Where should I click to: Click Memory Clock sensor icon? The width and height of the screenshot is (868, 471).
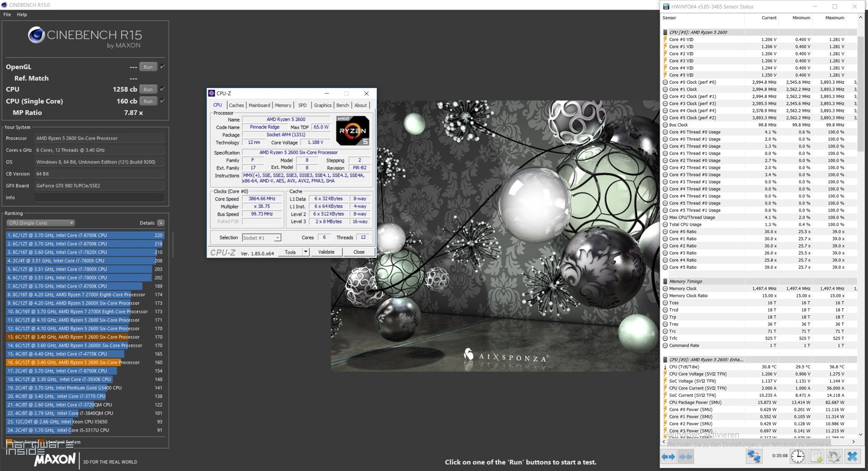(x=665, y=288)
